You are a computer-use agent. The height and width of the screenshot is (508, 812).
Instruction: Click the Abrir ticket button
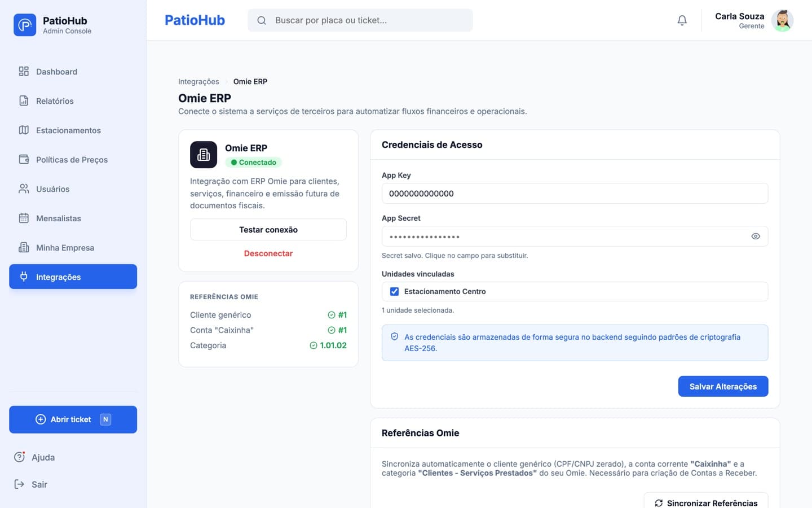click(73, 419)
